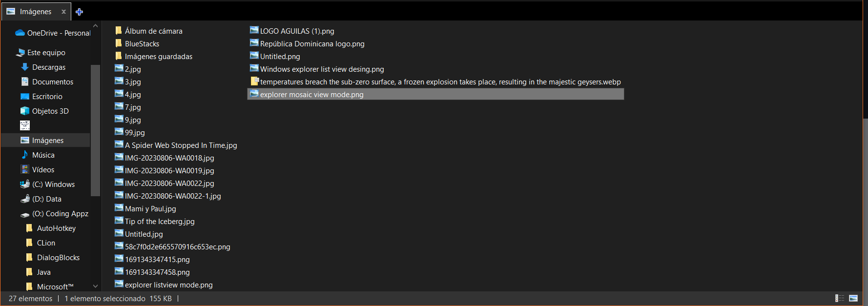Viewport: 868px width, 306px height.
Task: Click the down chevron below Microsoft™
Action: click(x=95, y=286)
